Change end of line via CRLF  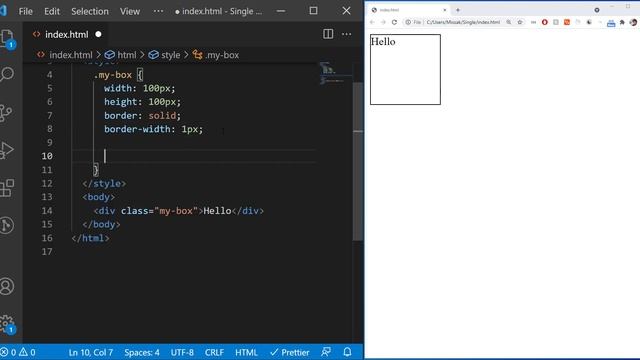[x=214, y=352]
